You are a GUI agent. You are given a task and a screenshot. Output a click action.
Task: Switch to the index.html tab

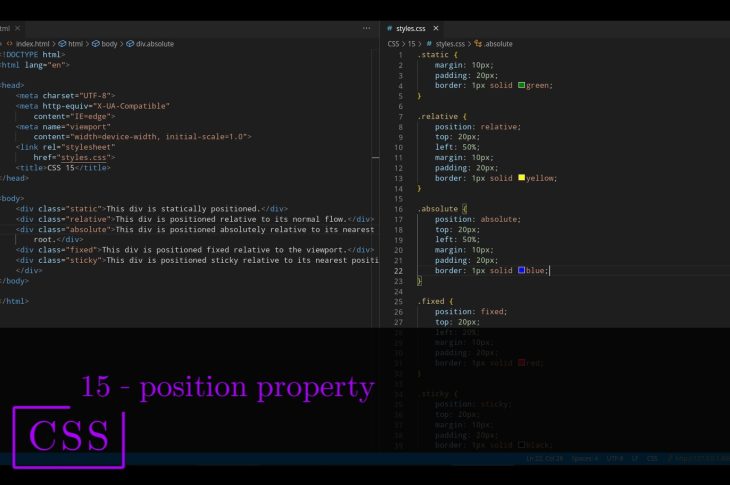4,28
